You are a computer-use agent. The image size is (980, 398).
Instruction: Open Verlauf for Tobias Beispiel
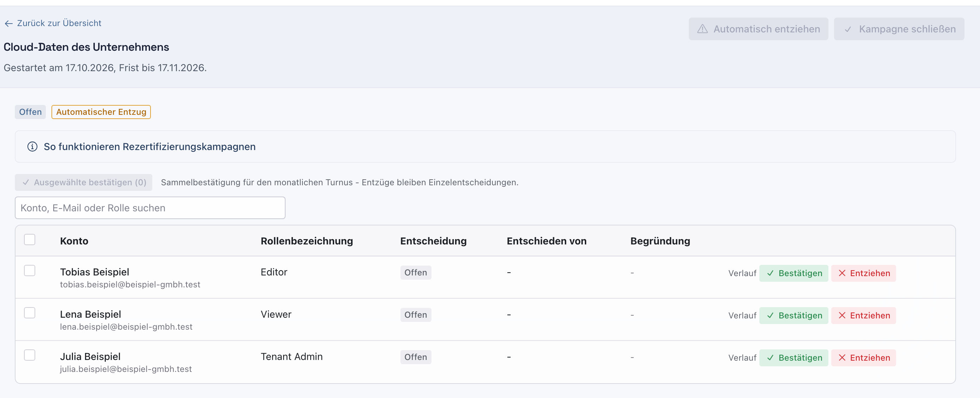[742, 273]
